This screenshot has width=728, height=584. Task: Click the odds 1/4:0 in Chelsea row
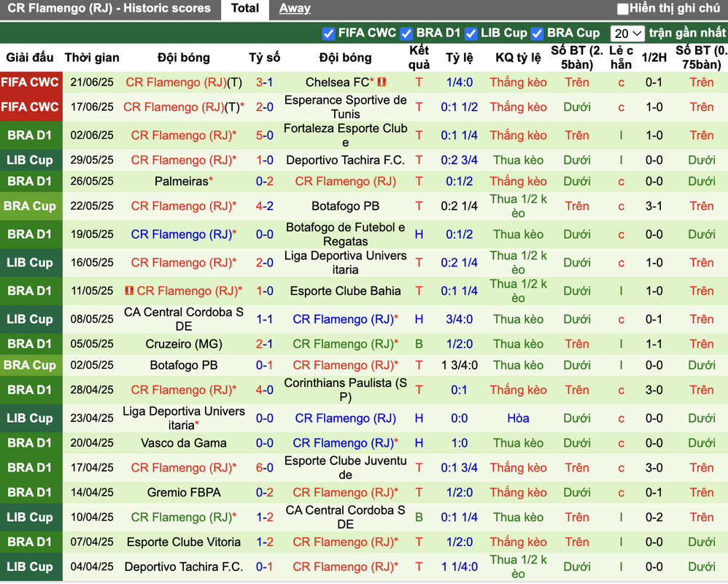pos(459,82)
